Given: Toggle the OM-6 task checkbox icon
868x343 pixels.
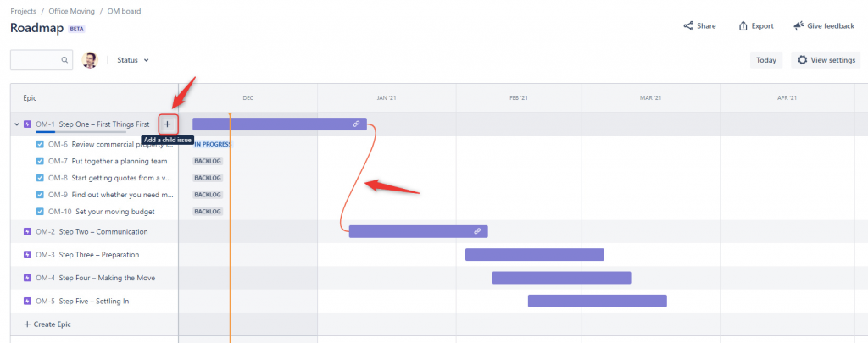Looking at the screenshot, I should 40,144.
